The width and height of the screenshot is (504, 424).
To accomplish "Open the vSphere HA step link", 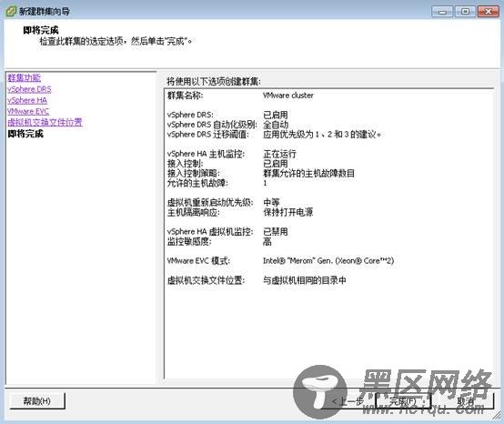I will point(27,100).
